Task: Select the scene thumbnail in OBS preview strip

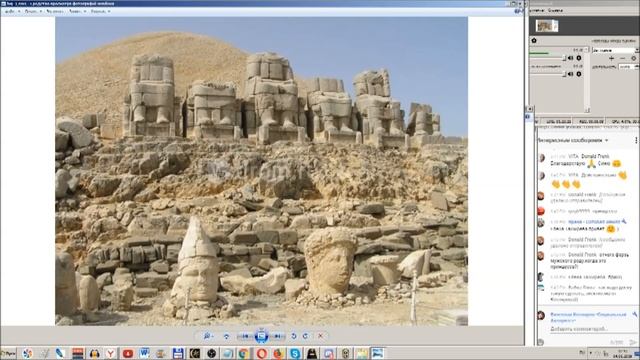Action: coord(547,26)
